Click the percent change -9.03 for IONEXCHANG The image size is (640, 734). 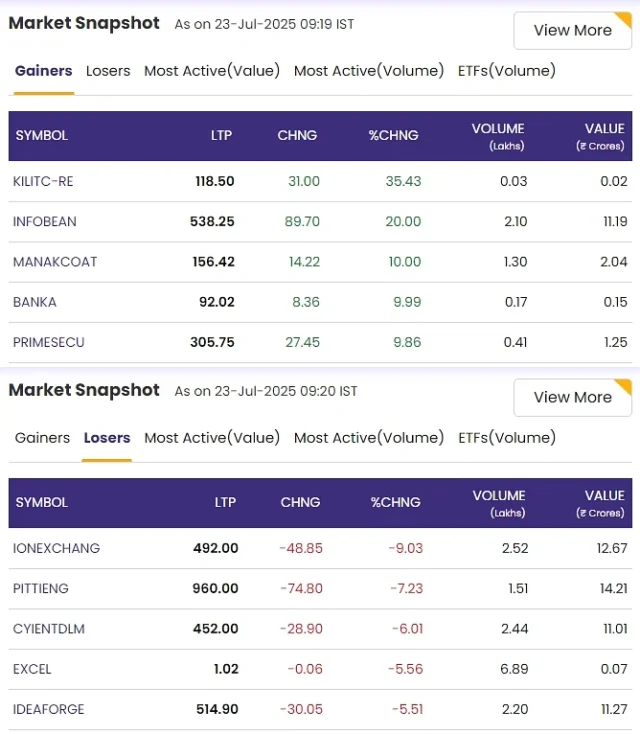click(x=405, y=548)
